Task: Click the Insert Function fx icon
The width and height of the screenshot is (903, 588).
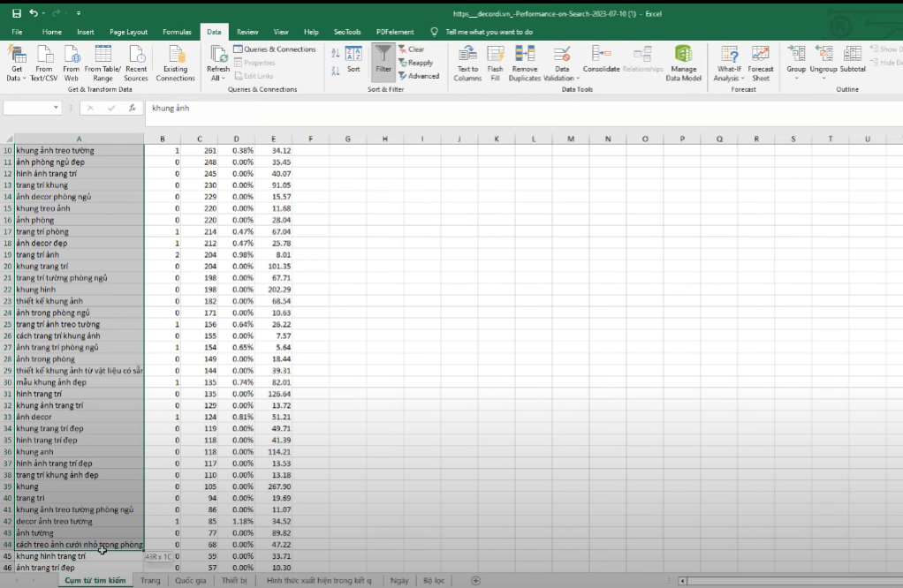Action: [133, 108]
